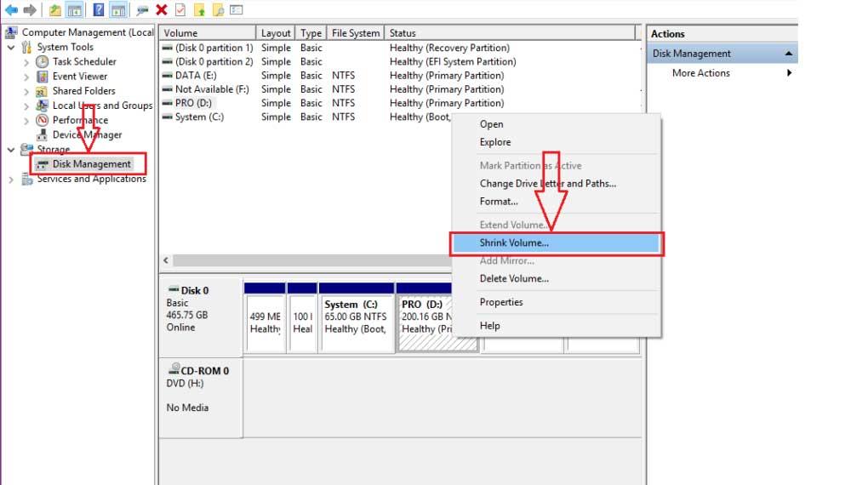The image size is (868, 485).
Task: Click the list view settings toolbar icon
Action: tap(237, 9)
